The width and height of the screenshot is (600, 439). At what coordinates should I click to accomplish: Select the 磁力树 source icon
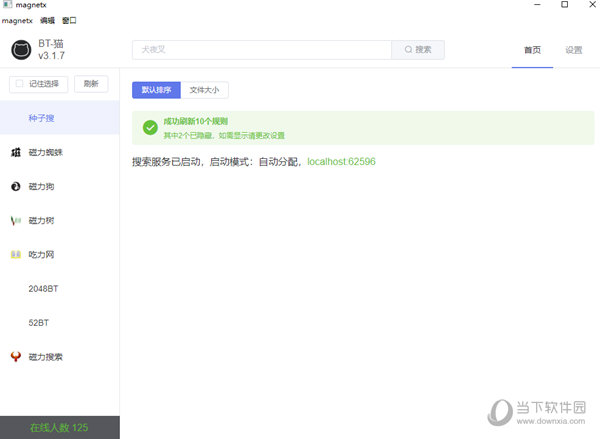click(x=16, y=220)
